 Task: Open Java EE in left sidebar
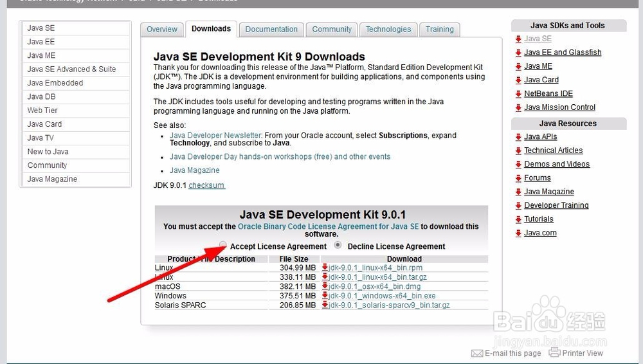(76, 42)
